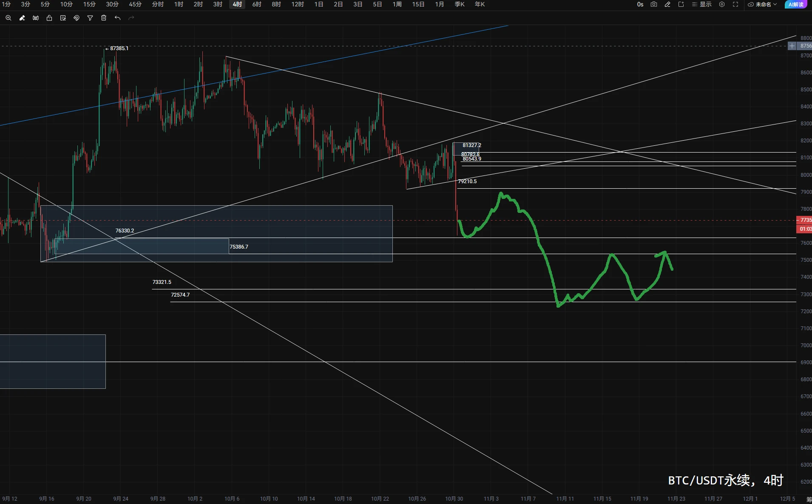Click the 81327.2 price label
812x504 pixels.
pyautogui.click(x=472, y=145)
